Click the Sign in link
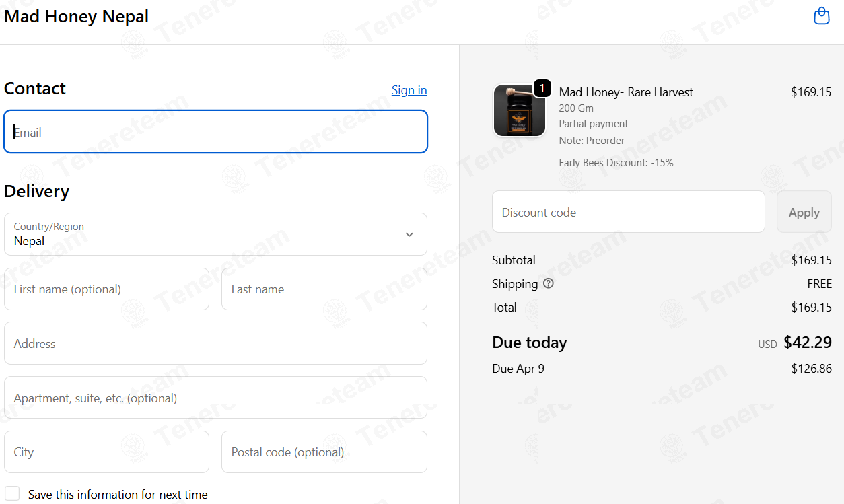The width and height of the screenshot is (844, 504). click(409, 90)
